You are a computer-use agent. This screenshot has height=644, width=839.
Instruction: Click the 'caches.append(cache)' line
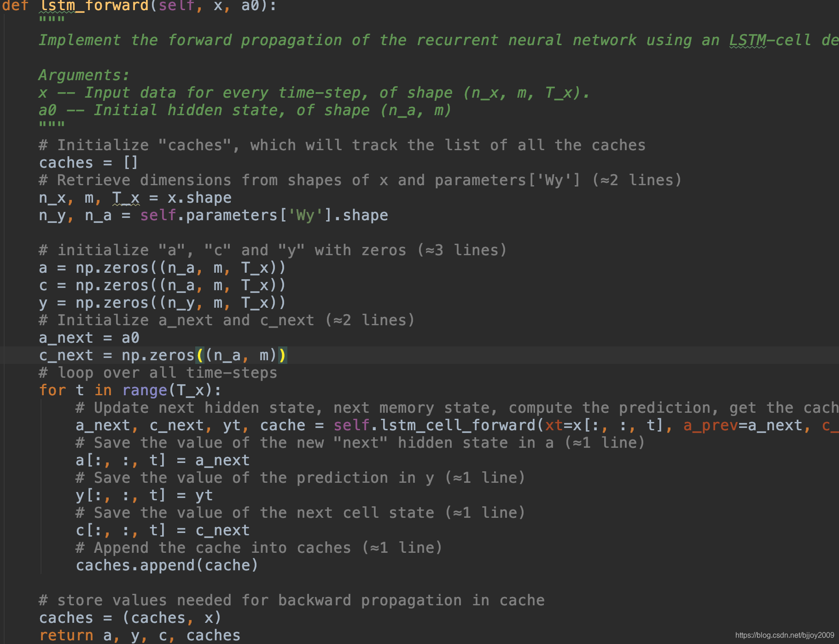pos(167,565)
